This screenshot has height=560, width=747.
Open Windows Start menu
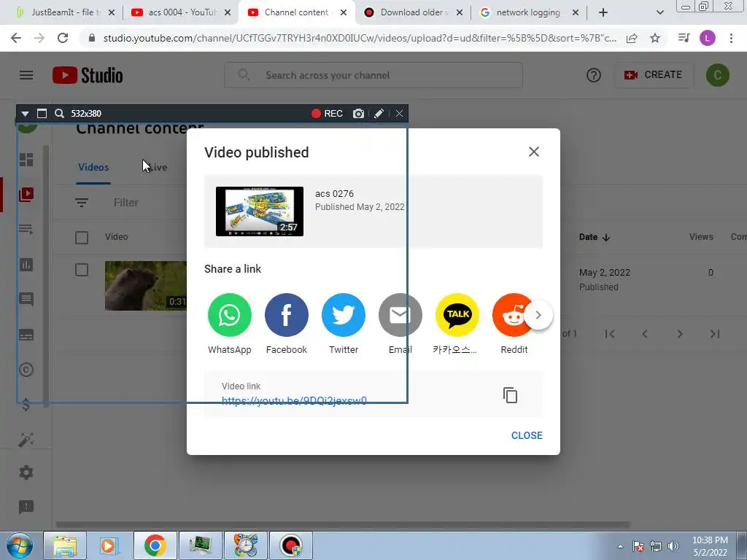pos(19,545)
